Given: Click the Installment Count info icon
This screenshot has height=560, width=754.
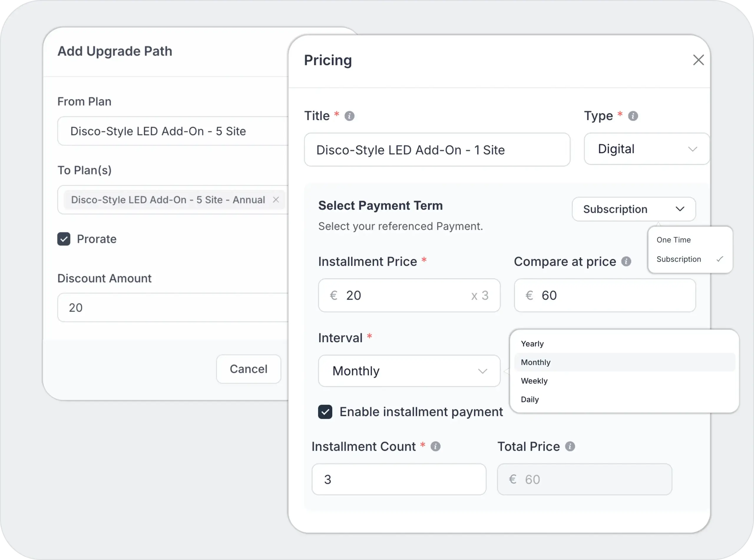Looking at the screenshot, I should tap(435, 446).
